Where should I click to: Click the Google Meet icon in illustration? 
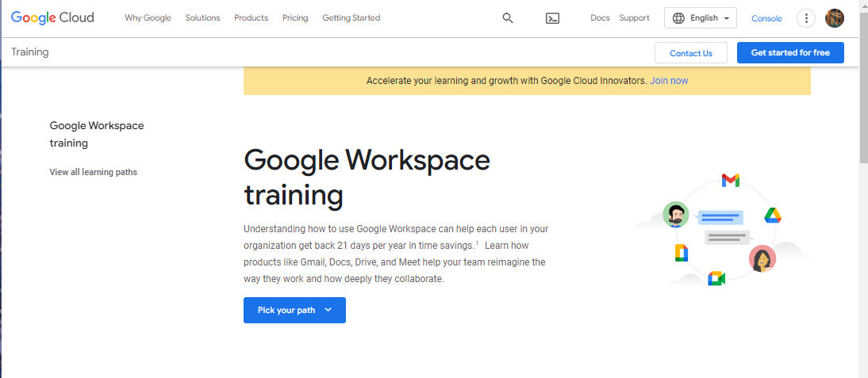click(x=716, y=278)
